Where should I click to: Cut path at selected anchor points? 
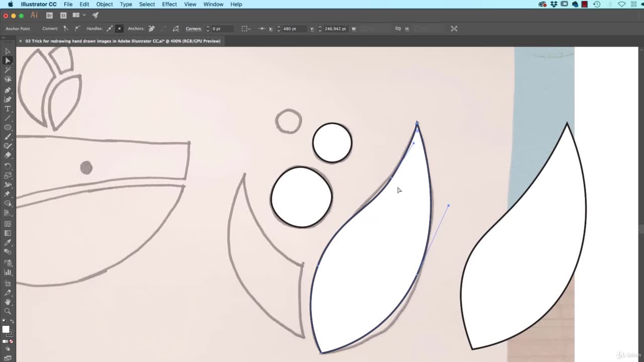coord(176,29)
